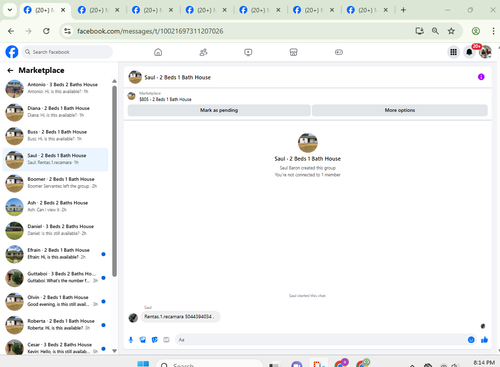
Task: Open the Chrome three-dot menu
Action: [493, 31]
